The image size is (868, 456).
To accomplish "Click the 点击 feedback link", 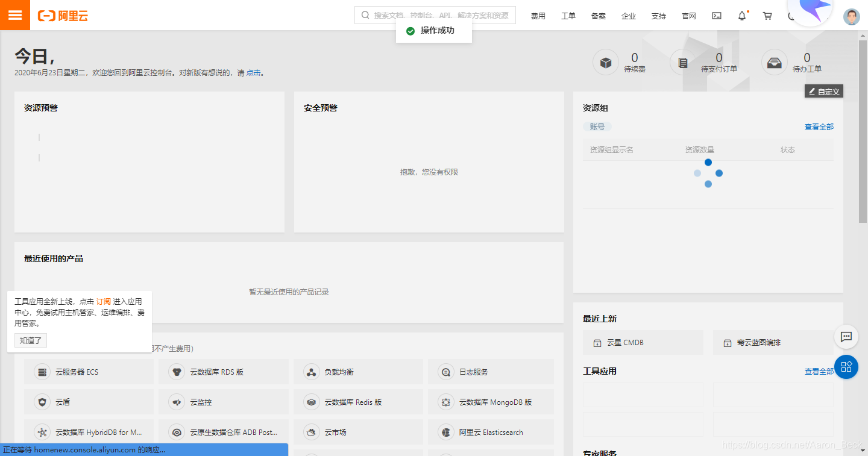I will click(x=253, y=73).
